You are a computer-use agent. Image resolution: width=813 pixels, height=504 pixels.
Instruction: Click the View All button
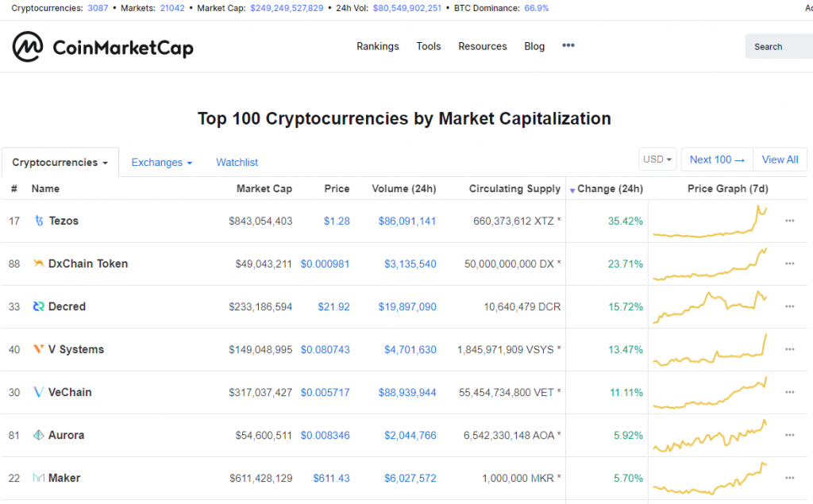[x=780, y=160]
